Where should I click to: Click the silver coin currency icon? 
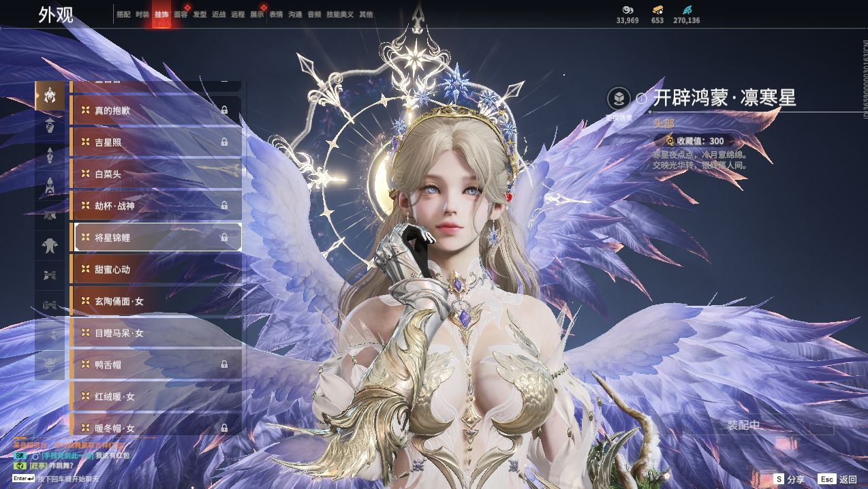coord(627,10)
